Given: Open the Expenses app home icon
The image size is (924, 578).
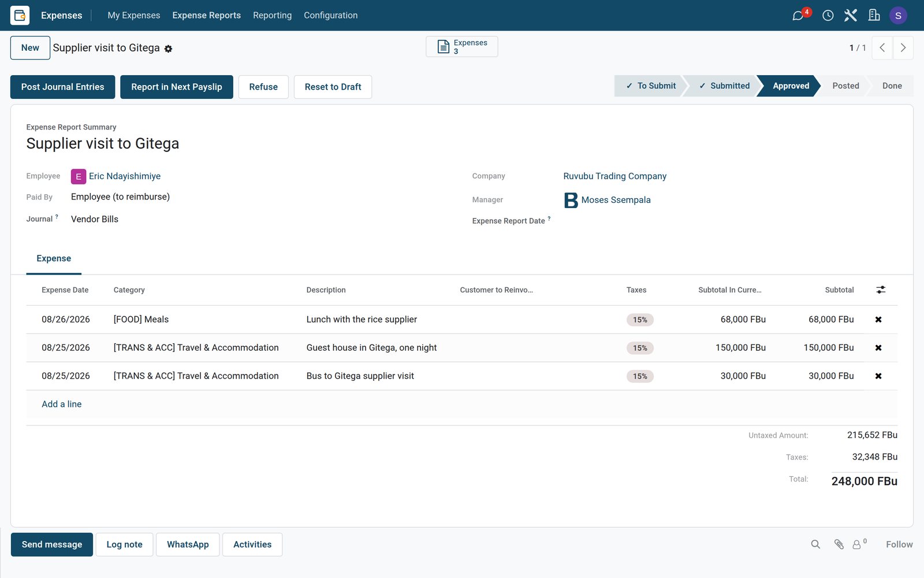Looking at the screenshot, I should [20, 15].
